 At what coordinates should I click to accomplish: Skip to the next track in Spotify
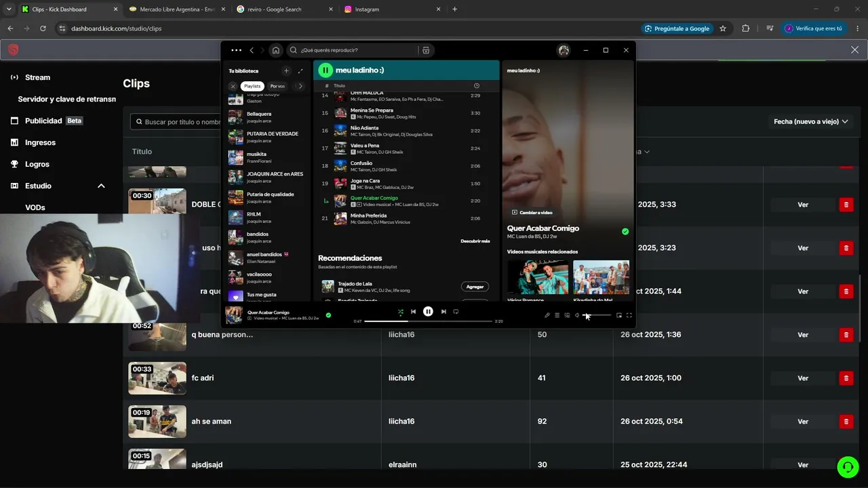point(443,312)
